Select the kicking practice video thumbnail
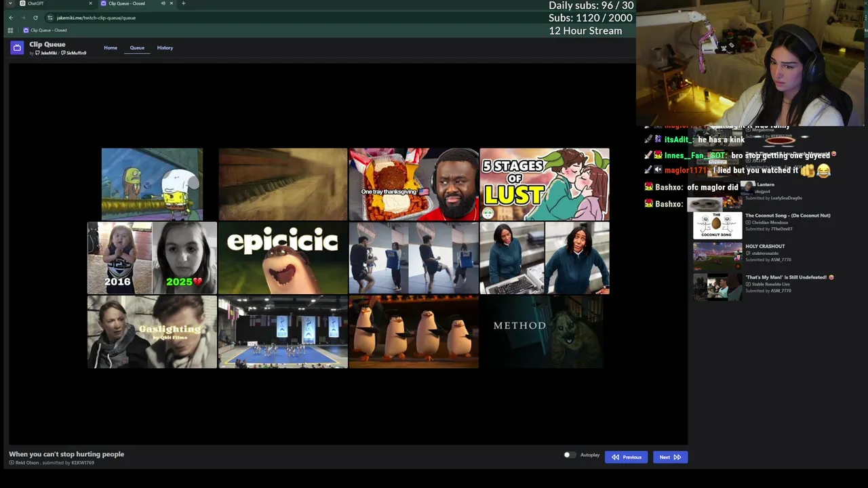The height and width of the screenshot is (488, 868). [414, 258]
